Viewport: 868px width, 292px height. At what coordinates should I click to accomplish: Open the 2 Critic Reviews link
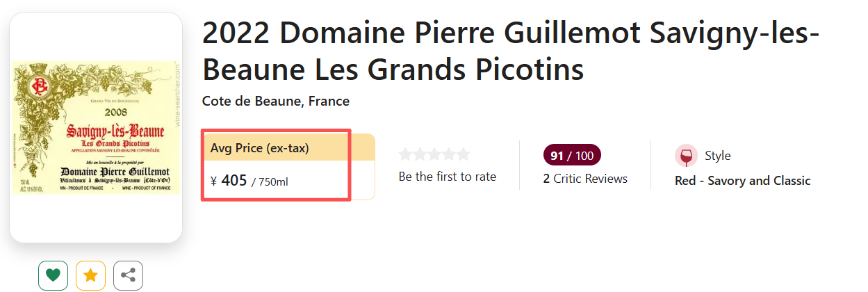click(585, 179)
